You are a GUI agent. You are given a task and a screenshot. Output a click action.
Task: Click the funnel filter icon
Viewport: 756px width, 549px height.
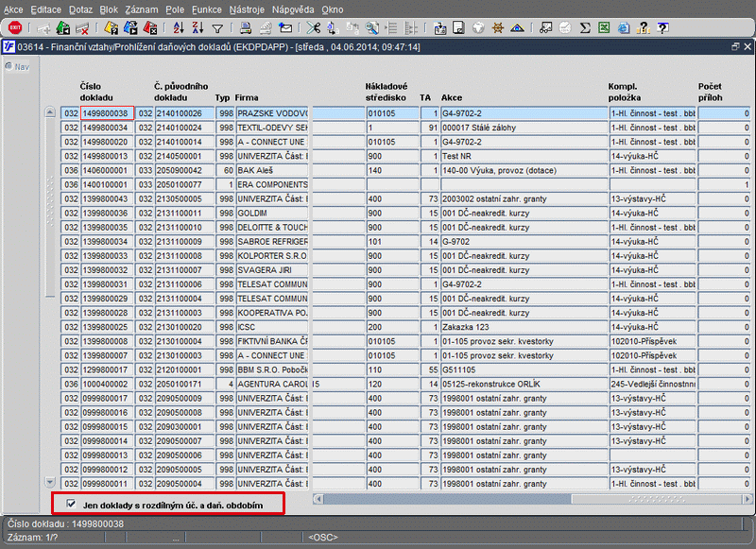click(217, 28)
